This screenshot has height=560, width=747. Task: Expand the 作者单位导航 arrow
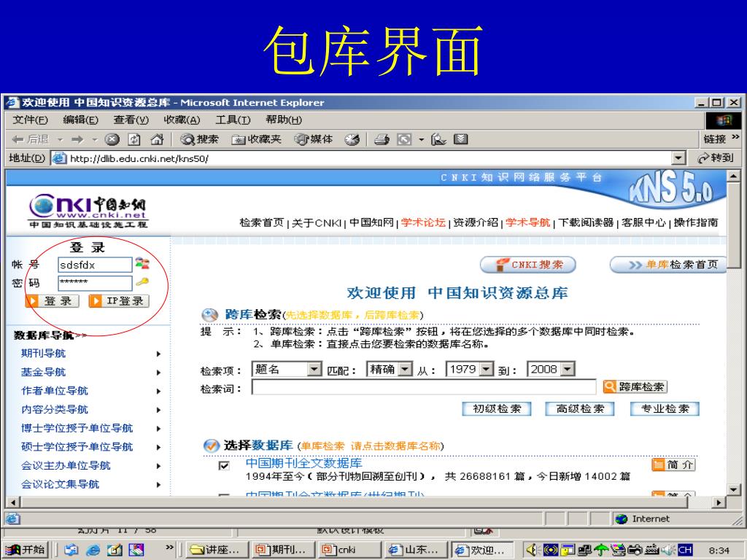pos(158,391)
